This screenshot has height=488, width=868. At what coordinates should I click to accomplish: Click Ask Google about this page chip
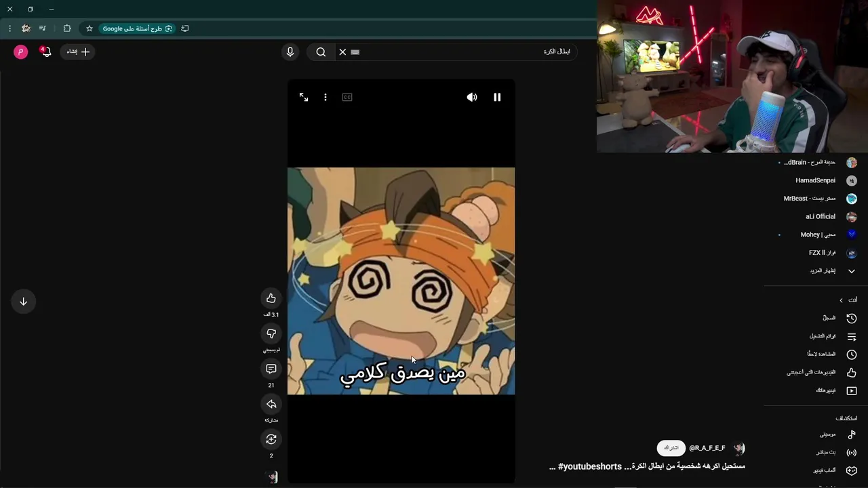click(x=137, y=28)
